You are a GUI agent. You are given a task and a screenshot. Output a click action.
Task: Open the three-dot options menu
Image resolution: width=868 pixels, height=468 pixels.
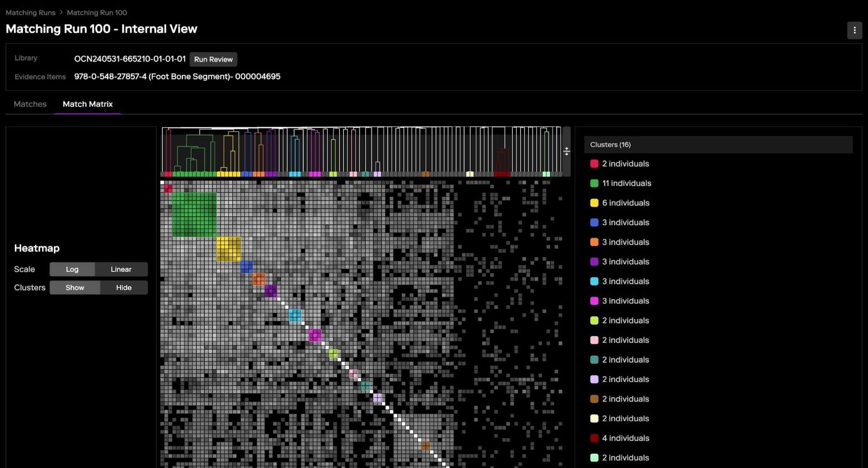854,30
